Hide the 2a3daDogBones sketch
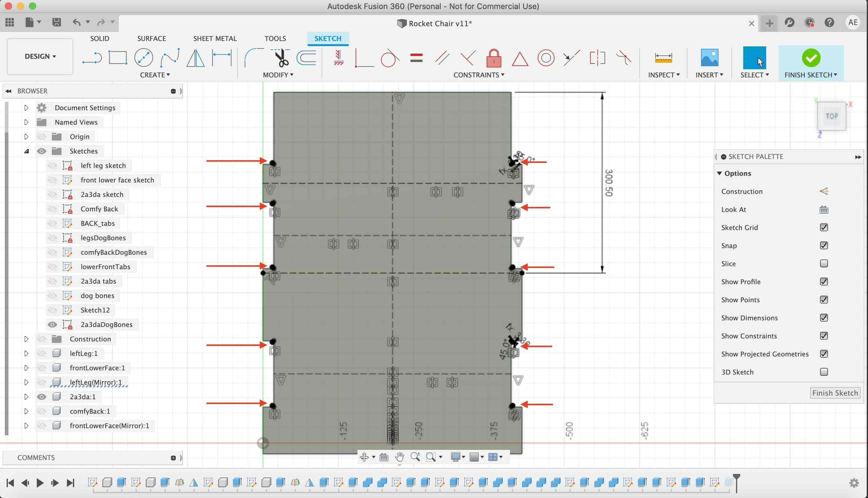Viewport: 868px width, 498px height. 52,325
